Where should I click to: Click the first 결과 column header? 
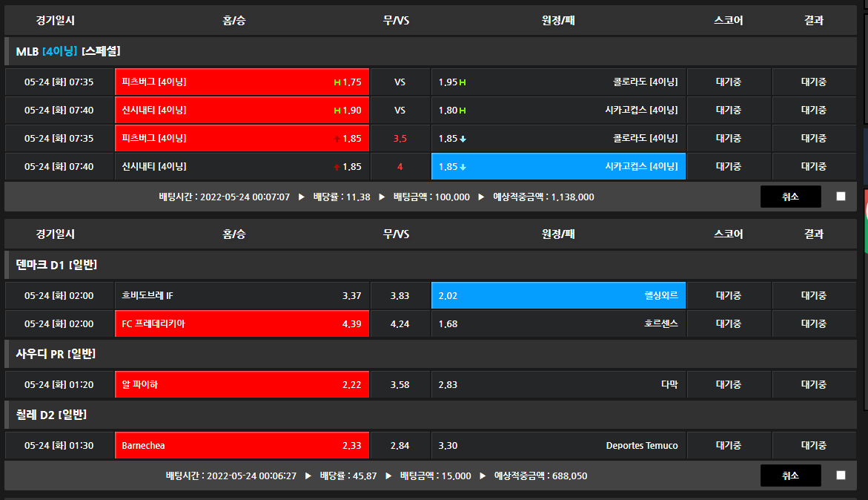[813, 20]
